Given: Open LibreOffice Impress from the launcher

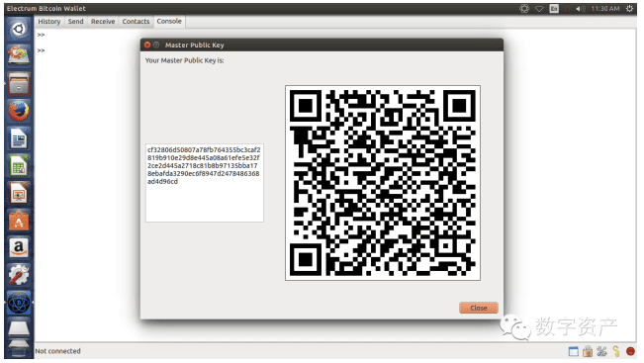Looking at the screenshot, I should tap(19, 194).
